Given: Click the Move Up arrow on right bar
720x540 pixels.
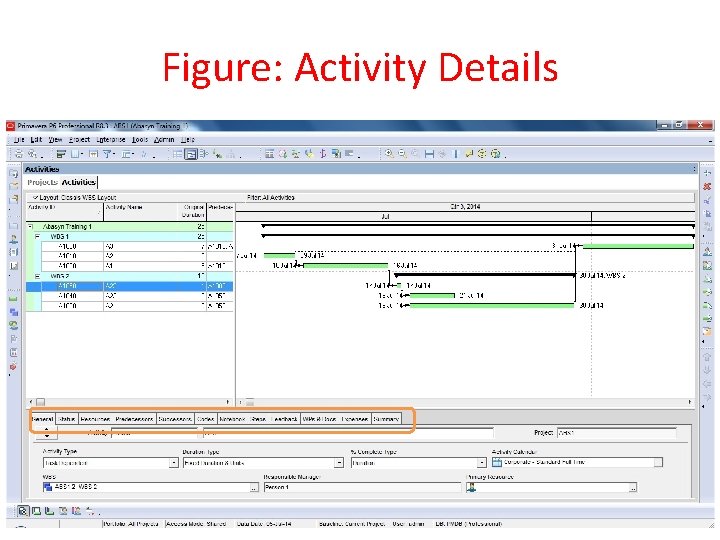Looking at the screenshot, I should (707, 357).
